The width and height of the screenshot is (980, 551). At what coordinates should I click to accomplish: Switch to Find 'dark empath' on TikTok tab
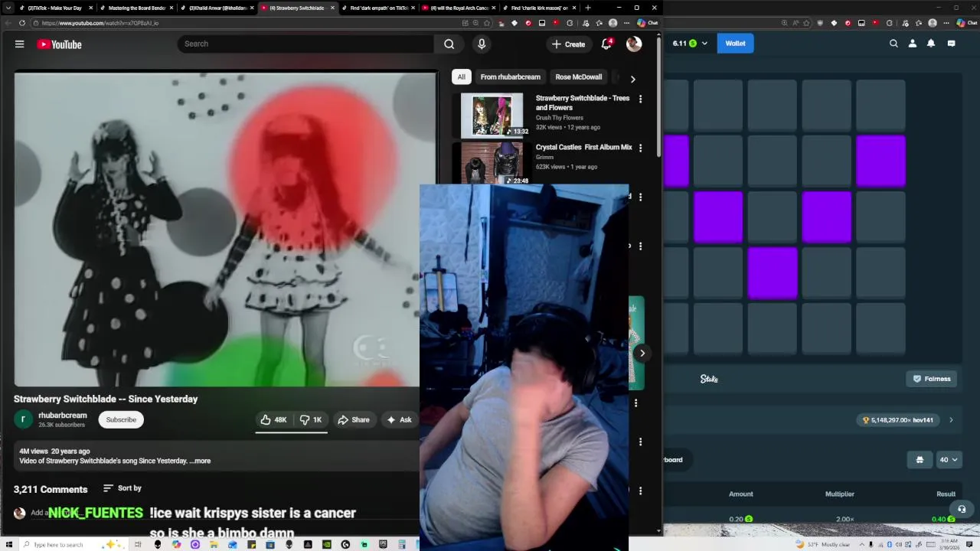tap(379, 8)
